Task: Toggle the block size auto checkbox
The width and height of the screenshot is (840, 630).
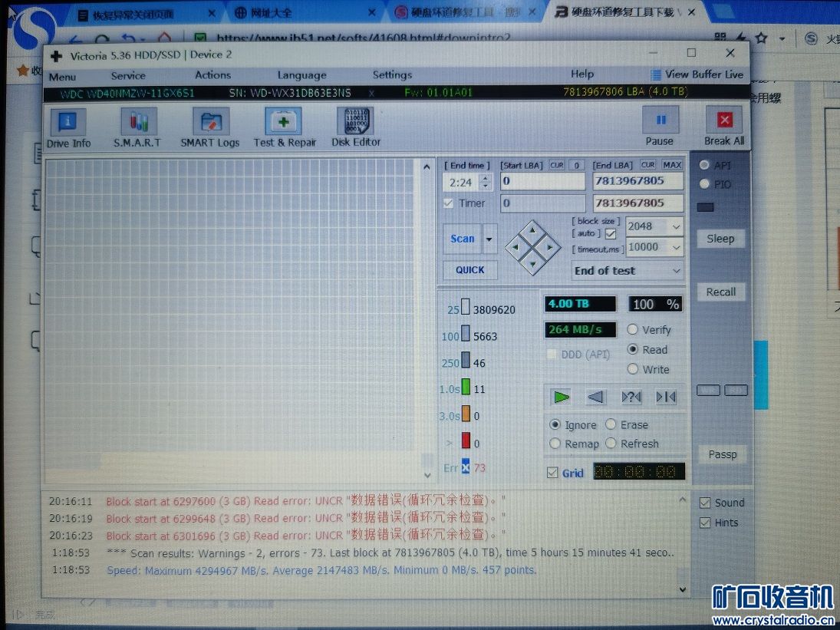Action: pyautogui.click(x=610, y=233)
